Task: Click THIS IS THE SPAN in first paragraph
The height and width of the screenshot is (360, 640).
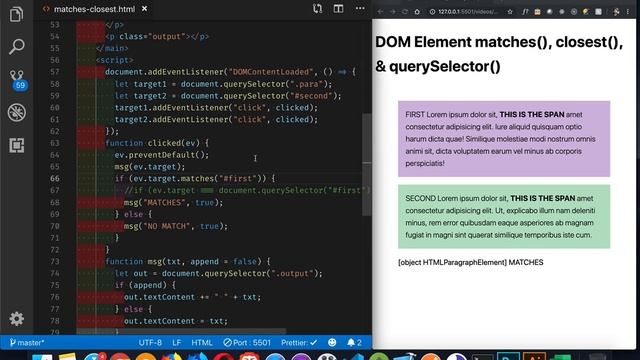Action: (532, 115)
